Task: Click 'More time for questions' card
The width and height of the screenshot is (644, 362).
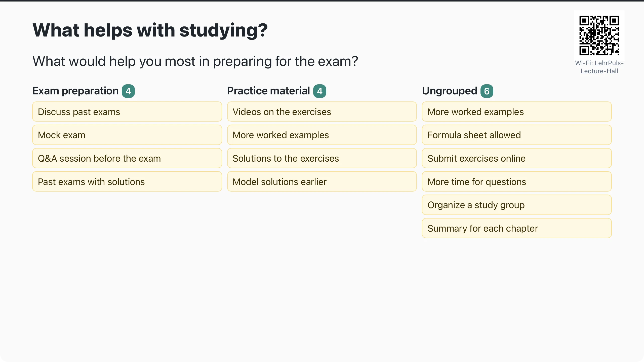Action: pyautogui.click(x=517, y=182)
